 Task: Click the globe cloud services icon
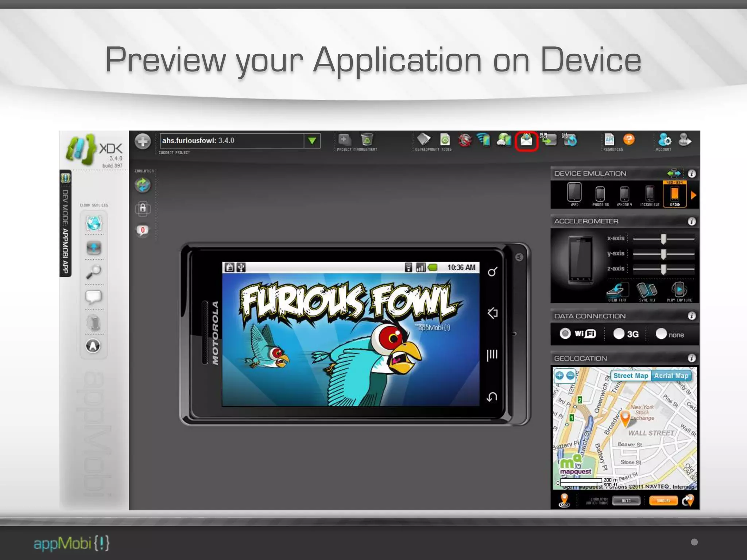point(94,223)
